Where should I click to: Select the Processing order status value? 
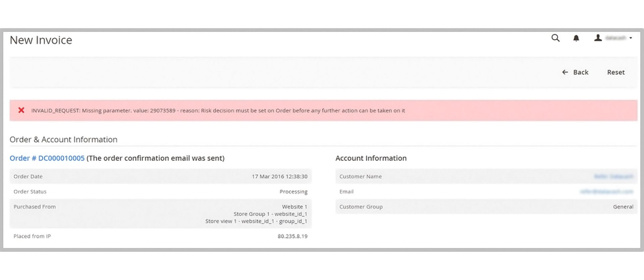coord(293,191)
